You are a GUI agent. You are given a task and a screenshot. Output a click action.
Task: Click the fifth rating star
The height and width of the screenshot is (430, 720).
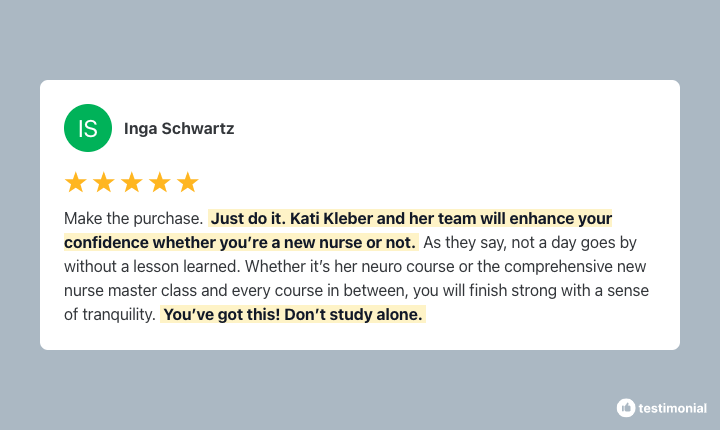click(x=188, y=182)
